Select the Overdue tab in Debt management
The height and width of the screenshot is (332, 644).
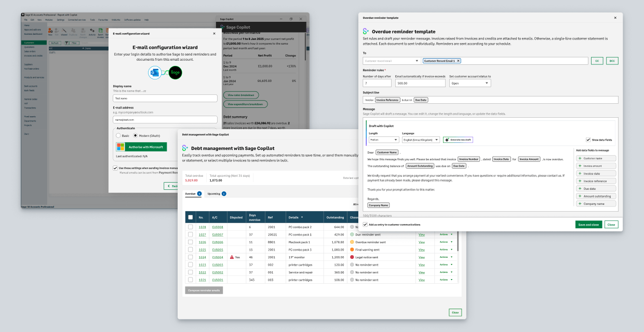tap(193, 193)
